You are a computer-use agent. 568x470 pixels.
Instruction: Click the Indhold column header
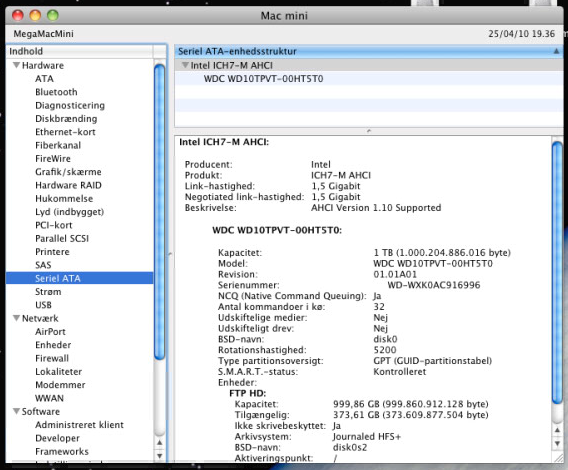[79, 51]
